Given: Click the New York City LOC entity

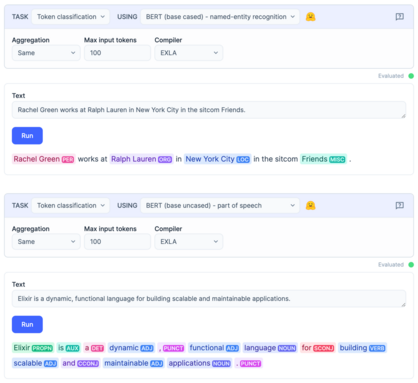Looking at the screenshot, I should [x=217, y=159].
